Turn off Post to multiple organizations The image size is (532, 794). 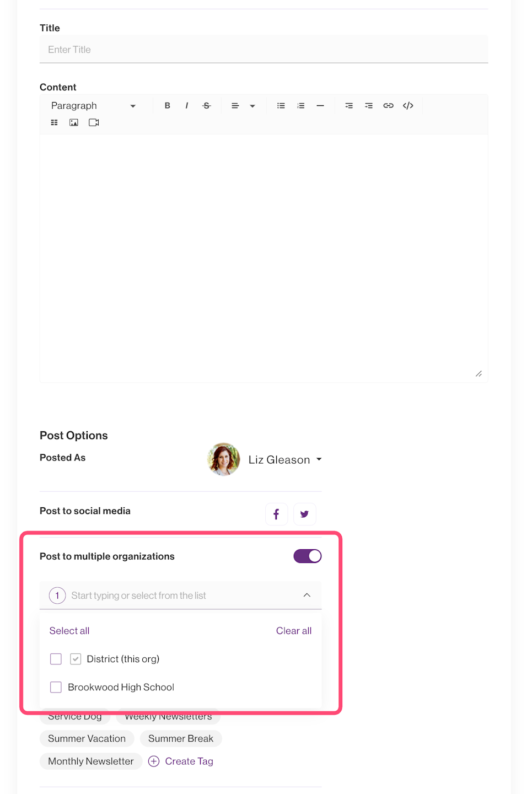pyautogui.click(x=307, y=556)
